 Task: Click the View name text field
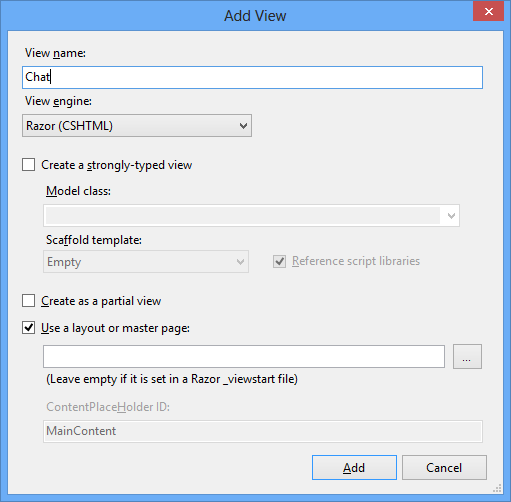coord(252,77)
